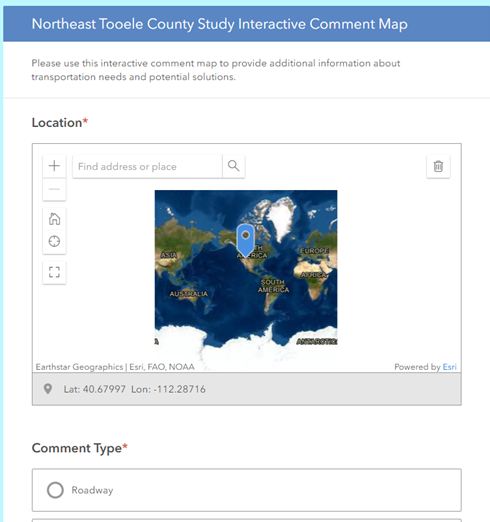This screenshot has height=522, width=490.
Task: Focus the Find address or place field
Action: click(147, 166)
